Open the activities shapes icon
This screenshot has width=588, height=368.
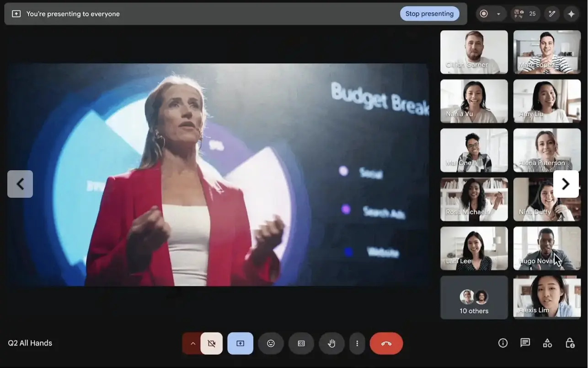[547, 343]
